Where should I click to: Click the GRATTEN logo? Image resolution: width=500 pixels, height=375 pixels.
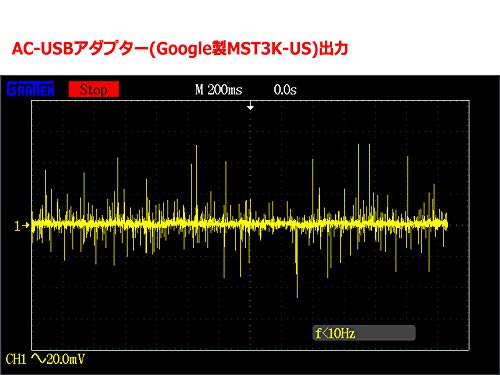coord(31,89)
